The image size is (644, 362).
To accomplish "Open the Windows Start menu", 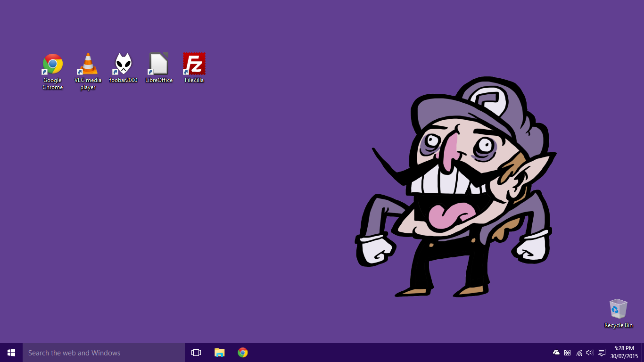I will pyautogui.click(x=11, y=353).
